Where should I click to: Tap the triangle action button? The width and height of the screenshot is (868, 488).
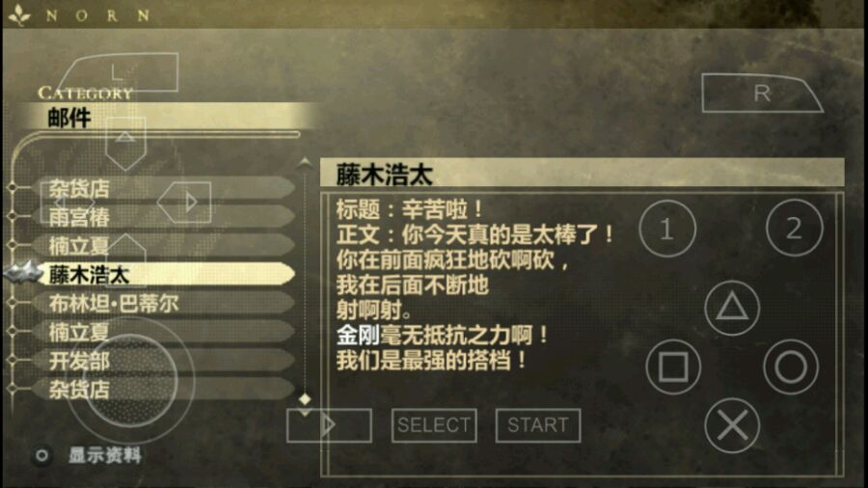click(x=732, y=308)
